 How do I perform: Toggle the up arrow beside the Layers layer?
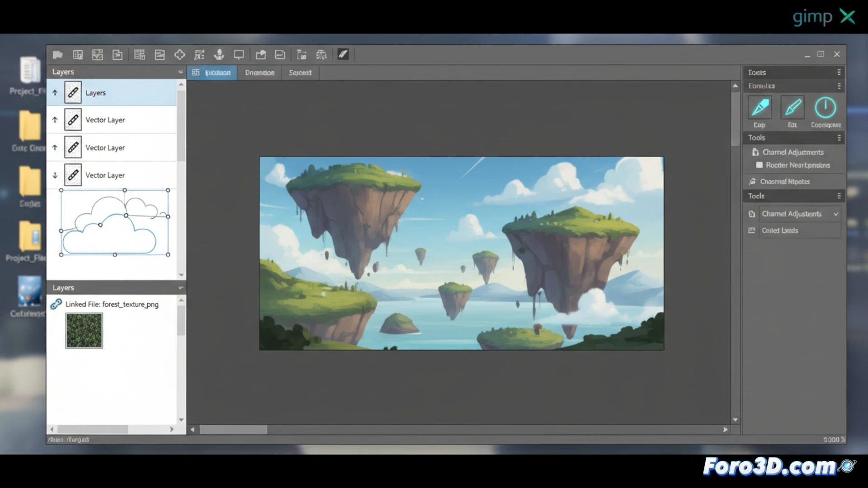tap(55, 92)
